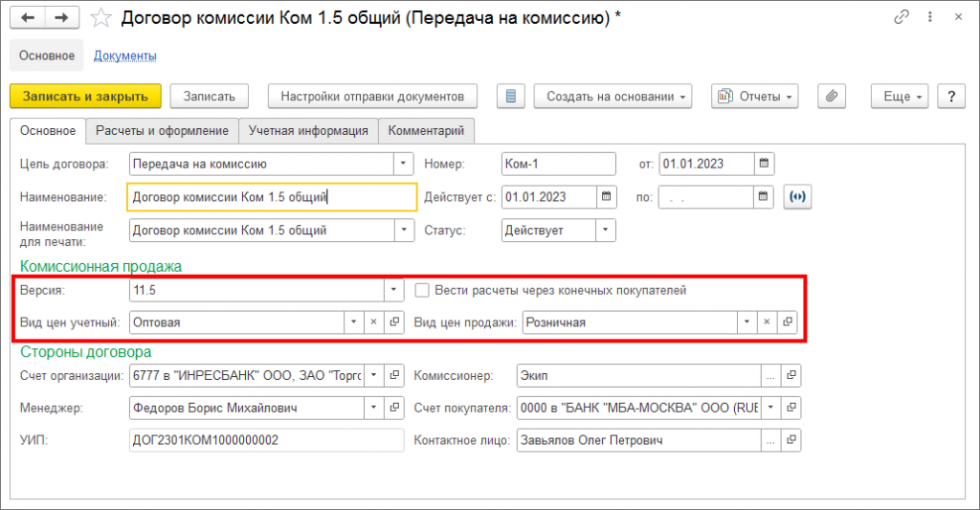Open attached files via the paperclip icon
Image resolution: width=980 pixels, height=510 pixels.
(x=832, y=97)
